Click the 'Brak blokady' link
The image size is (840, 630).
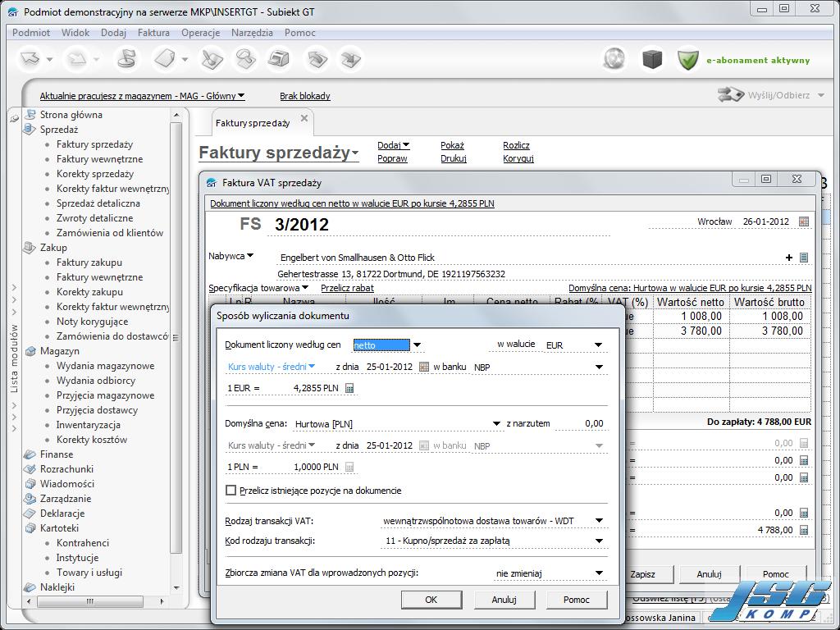click(305, 96)
